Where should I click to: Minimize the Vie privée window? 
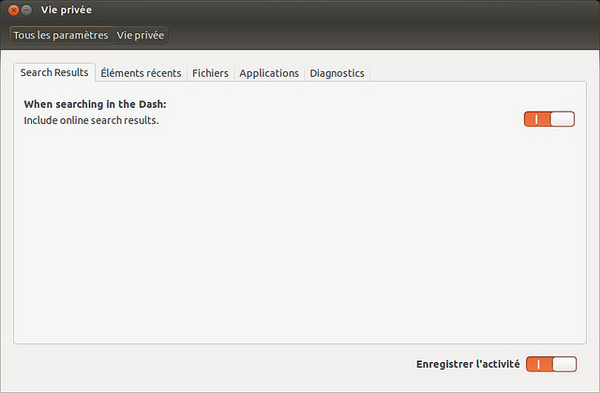pyautogui.click(x=27, y=10)
